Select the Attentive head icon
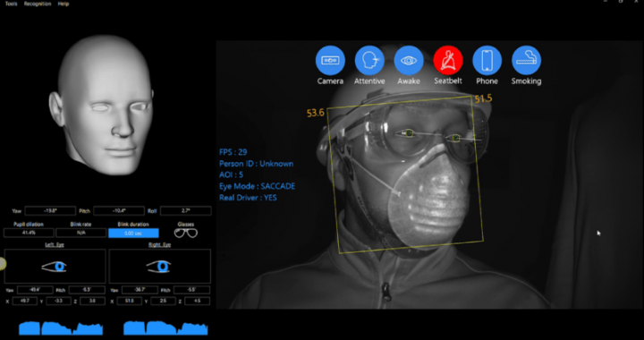The width and height of the screenshot is (644, 340). [369, 60]
